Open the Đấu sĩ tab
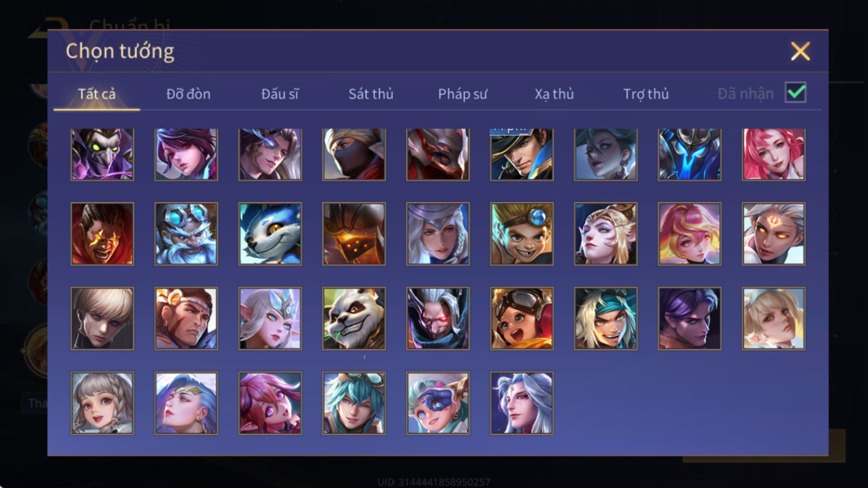 coord(280,94)
